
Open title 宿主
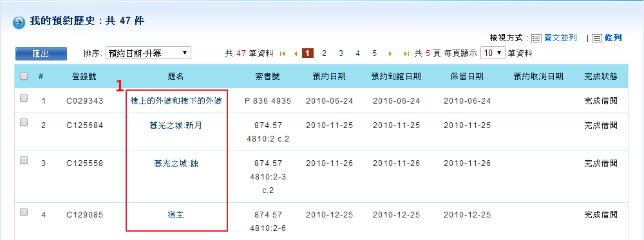pyautogui.click(x=176, y=214)
